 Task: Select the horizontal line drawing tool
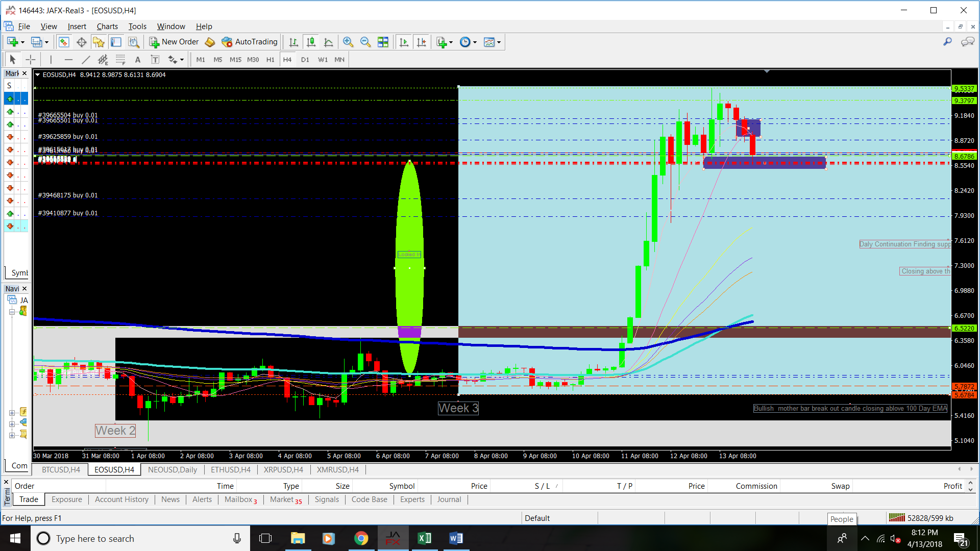[69, 60]
